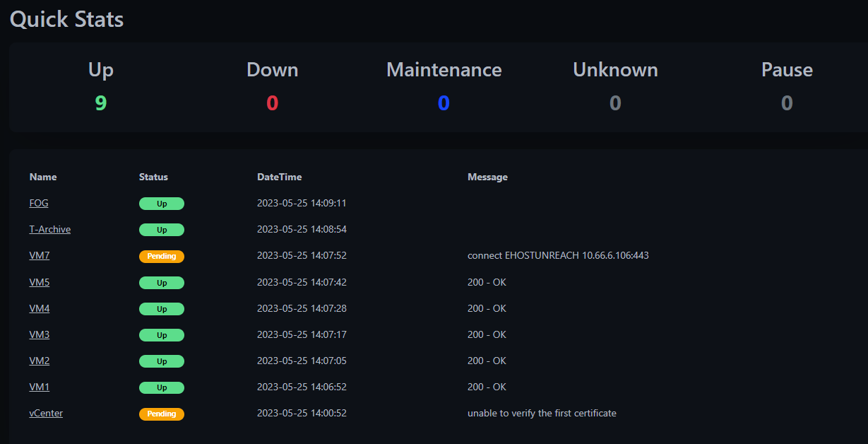Go to the VM3 monitor page
Image resolution: width=868 pixels, height=444 pixels.
(x=40, y=335)
